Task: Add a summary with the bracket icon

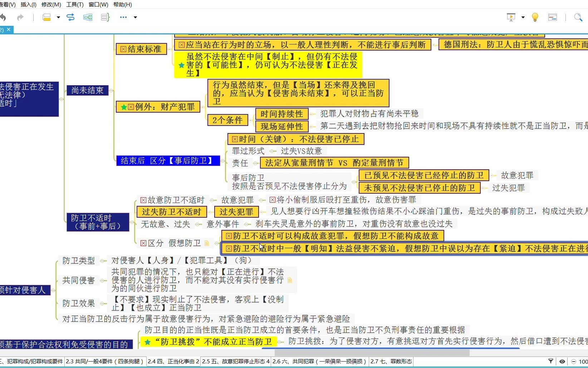Action: (105, 17)
